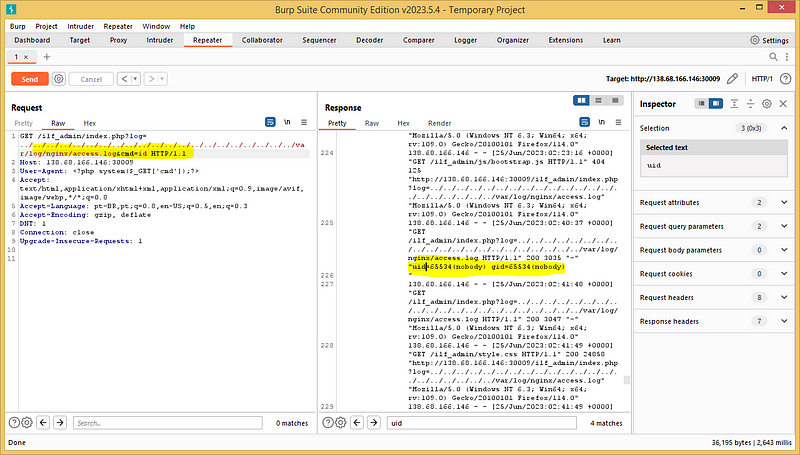Image resolution: width=800 pixels, height=455 pixels.
Task: Open the request history forward dropdown arrow
Action: click(162, 79)
